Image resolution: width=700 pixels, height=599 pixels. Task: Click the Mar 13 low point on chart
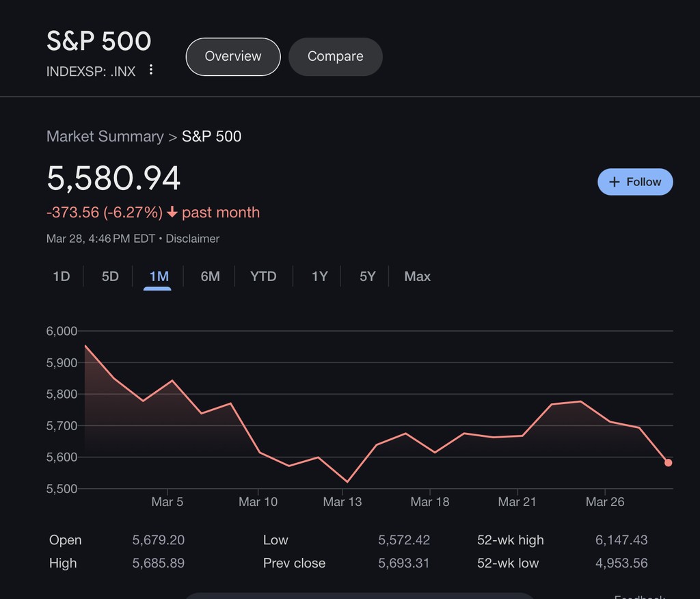[x=347, y=482]
